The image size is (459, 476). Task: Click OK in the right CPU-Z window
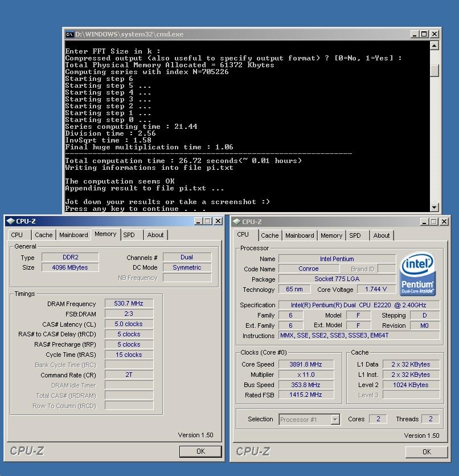[427, 452]
